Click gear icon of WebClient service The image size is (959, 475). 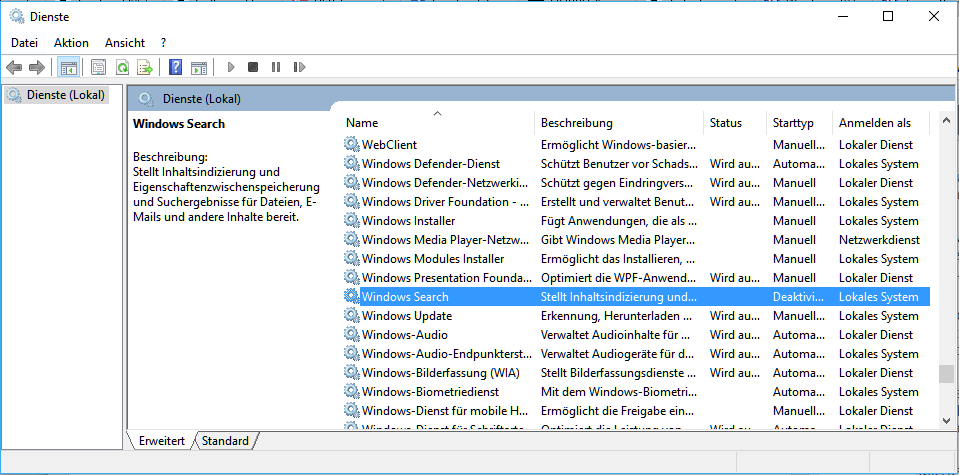(351, 145)
